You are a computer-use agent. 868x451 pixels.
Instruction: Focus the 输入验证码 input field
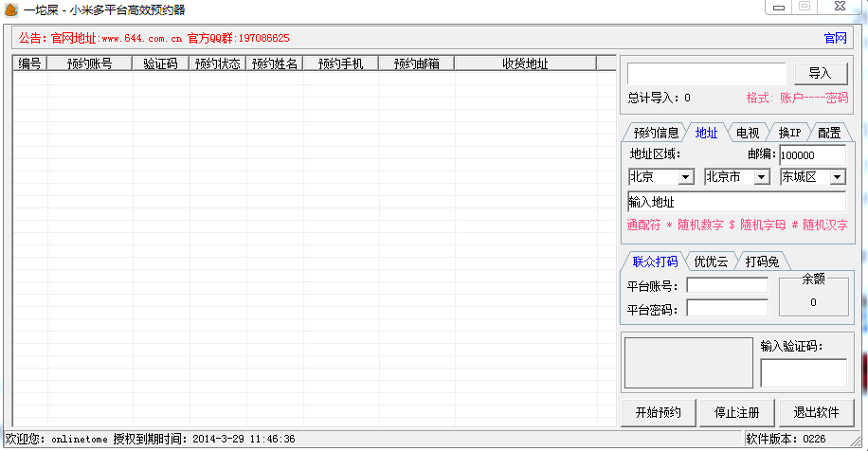(804, 373)
